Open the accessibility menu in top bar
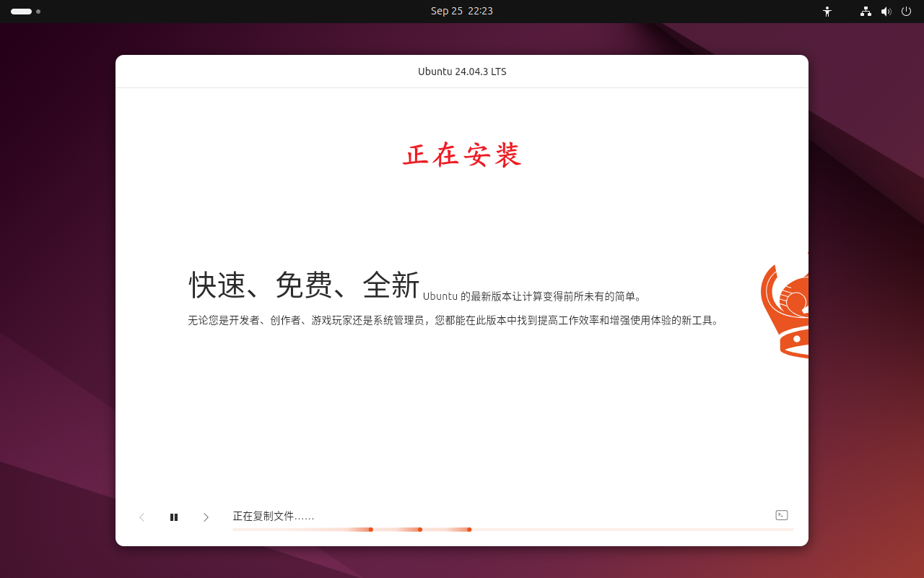 click(827, 12)
